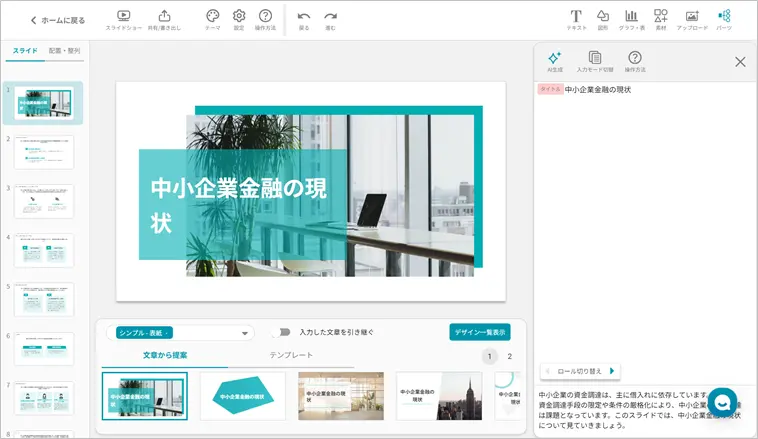758x439 pixels.
Task: Open the アップロード image upload tool
Action: pyautogui.click(x=692, y=20)
